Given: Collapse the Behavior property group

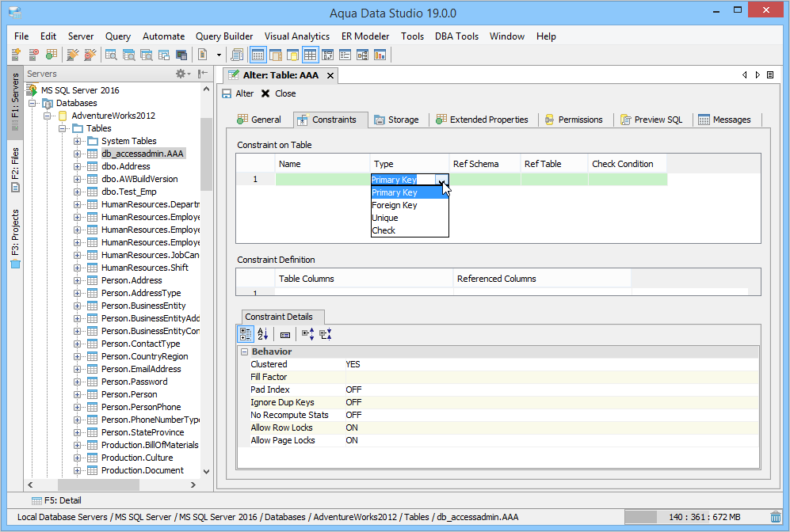Looking at the screenshot, I should 245,351.
